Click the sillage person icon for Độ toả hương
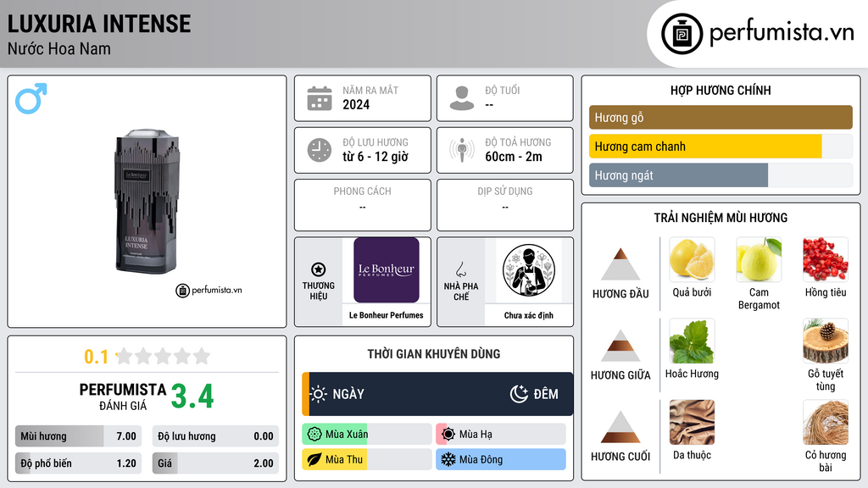 (462, 150)
